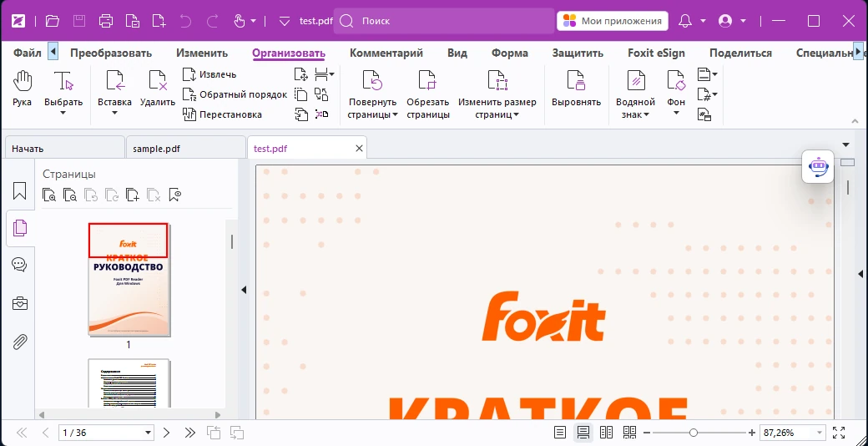Reduce page thumbnails in Страницы panel

(70, 195)
